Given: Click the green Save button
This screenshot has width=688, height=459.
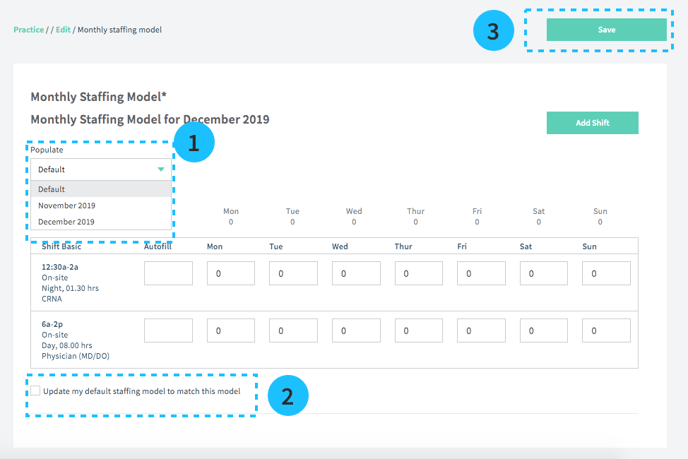Looking at the screenshot, I should coord(606,30).
